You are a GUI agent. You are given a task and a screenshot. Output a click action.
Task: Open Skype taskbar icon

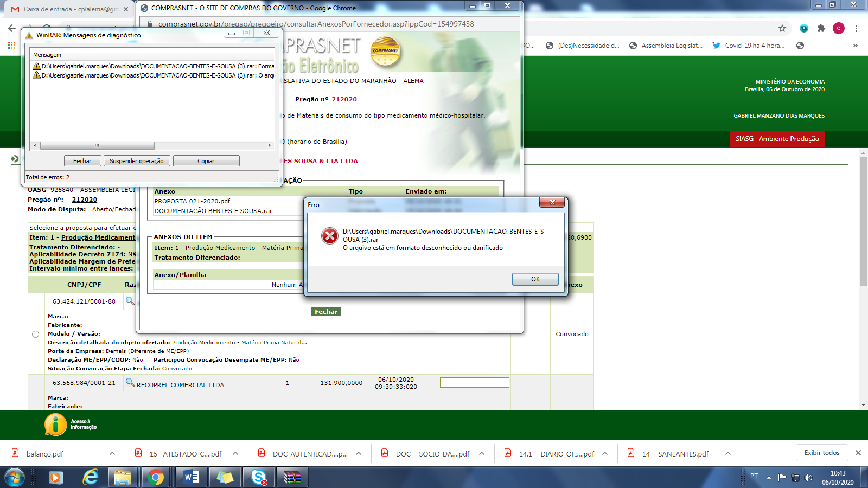(x=259, y=478)
